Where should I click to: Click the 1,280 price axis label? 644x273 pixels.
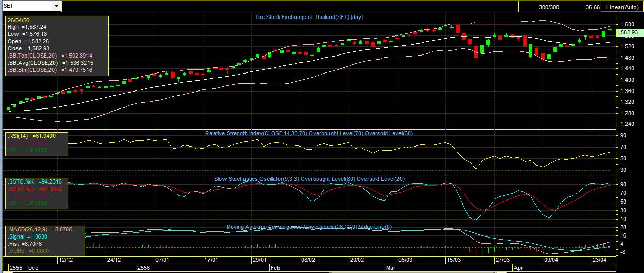click(x=628, y=113)
